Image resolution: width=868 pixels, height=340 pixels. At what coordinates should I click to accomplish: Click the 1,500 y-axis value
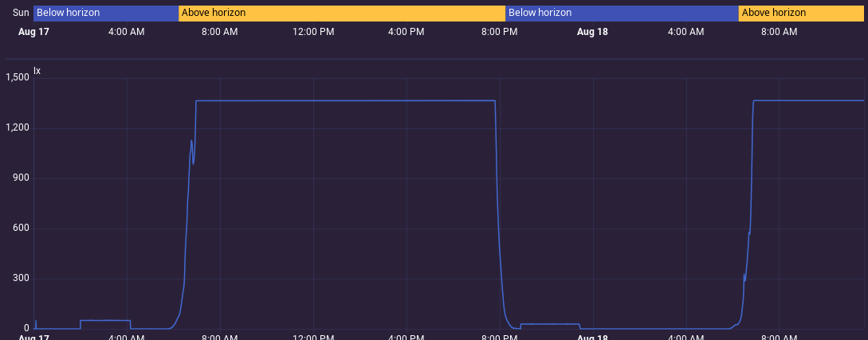[x=18, y=78]
